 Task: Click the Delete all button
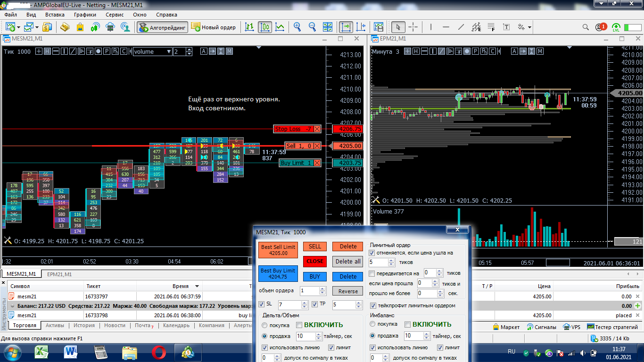[x=348, y=262]
